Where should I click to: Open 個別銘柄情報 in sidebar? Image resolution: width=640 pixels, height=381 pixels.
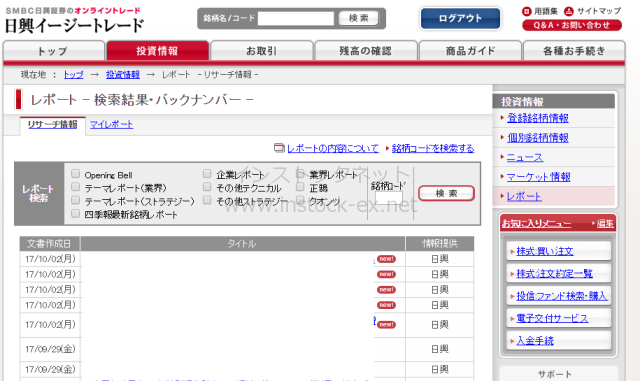point(538,138)
